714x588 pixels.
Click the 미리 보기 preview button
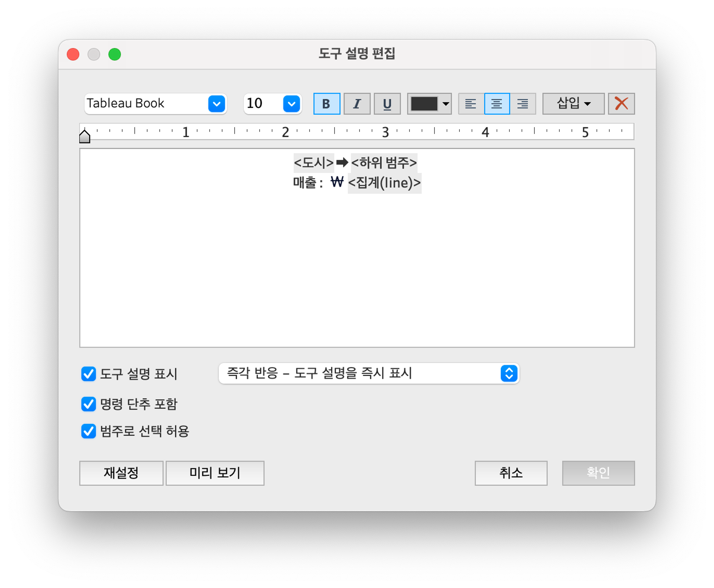(x=215, y=473)
